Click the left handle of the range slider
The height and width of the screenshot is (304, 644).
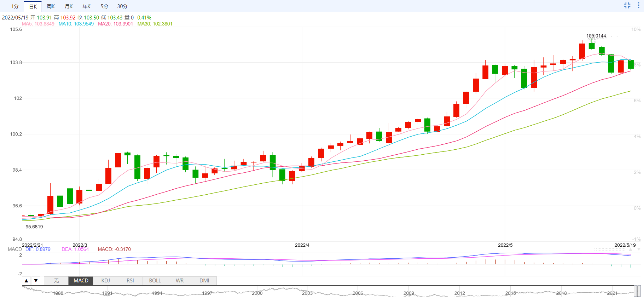pyautogui.click(x=636, y=291)
